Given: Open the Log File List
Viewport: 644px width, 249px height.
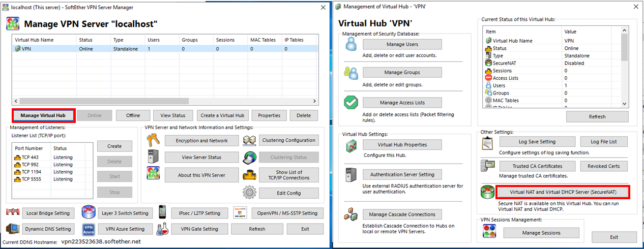Looking at the screenshot, I should pos(605,141).
